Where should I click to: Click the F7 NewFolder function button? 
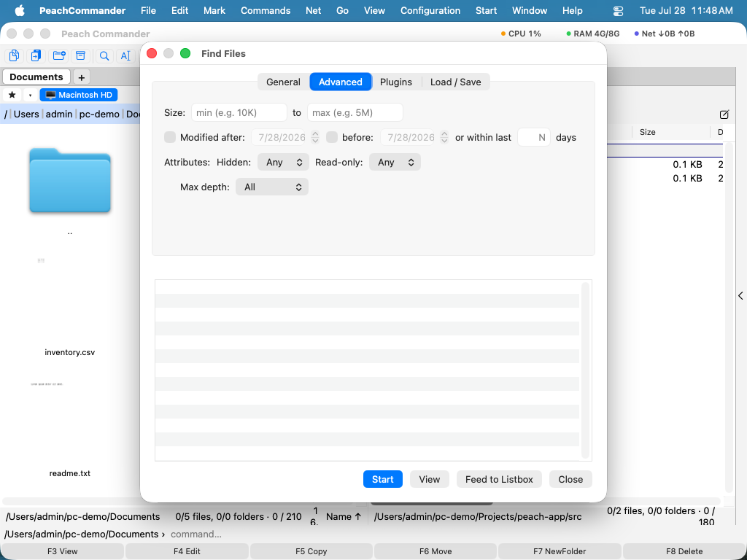pyautogui.click(x=560, y=551)
